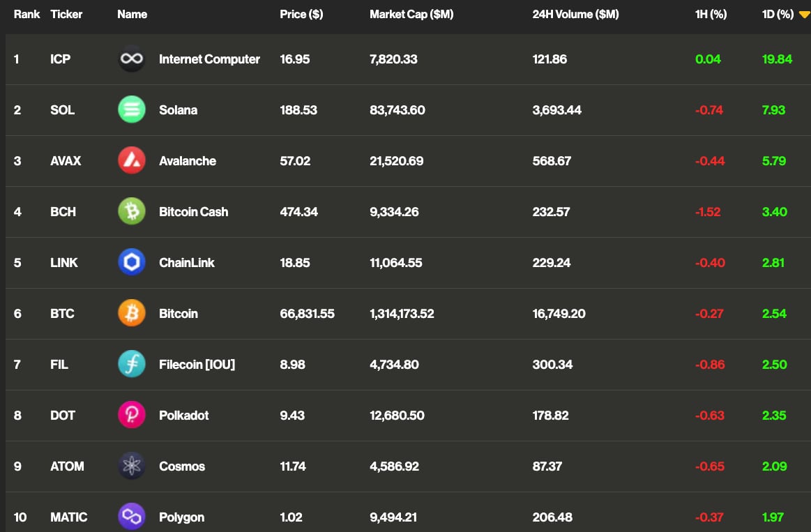Image resolution: width=811 pixels, height=532 pixels.
Task: Click the Cosmos atom logo icon
Action: click(x=131, y=466)
